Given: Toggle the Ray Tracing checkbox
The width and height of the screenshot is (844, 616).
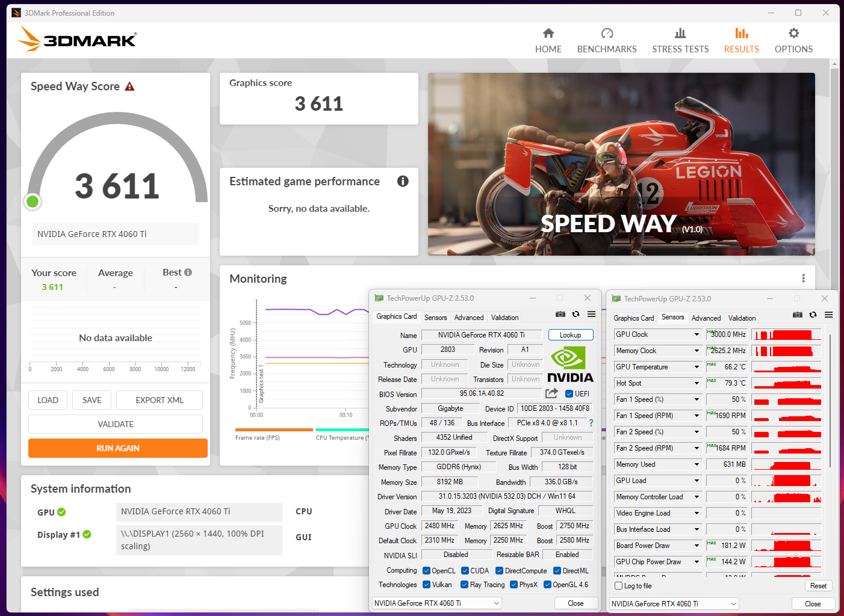Looking at the screenshot, I should click(x=464, y=585).
